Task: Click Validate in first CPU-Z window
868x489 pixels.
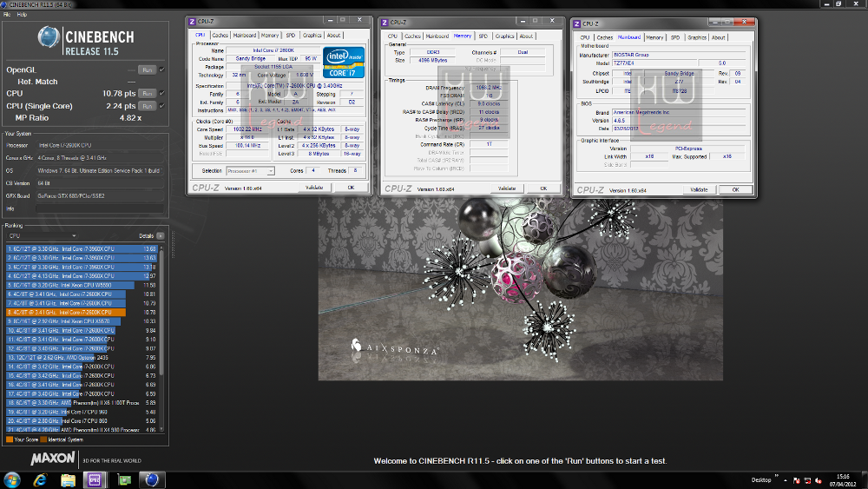Action: tap(314, 188)
